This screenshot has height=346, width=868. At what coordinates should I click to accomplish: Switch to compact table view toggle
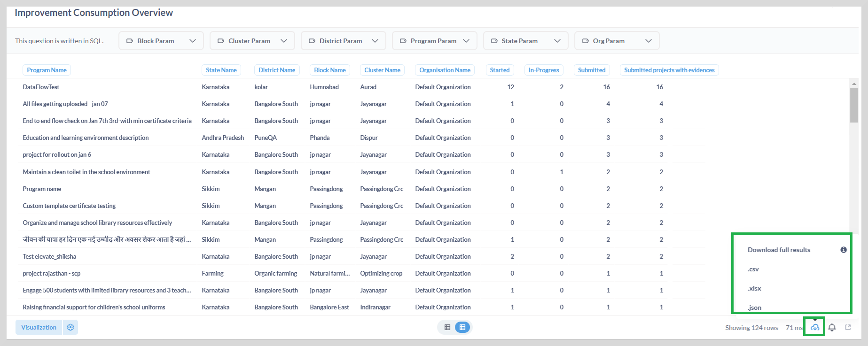pyautogui.click(x=447, y=327)
